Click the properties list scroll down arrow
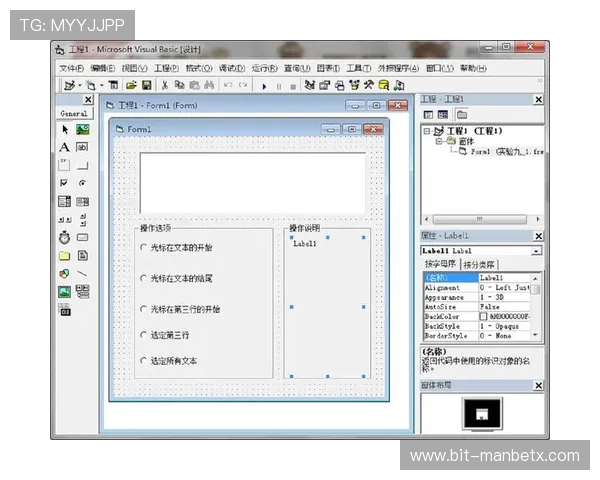Screen dimensions: 600x480 535,335
